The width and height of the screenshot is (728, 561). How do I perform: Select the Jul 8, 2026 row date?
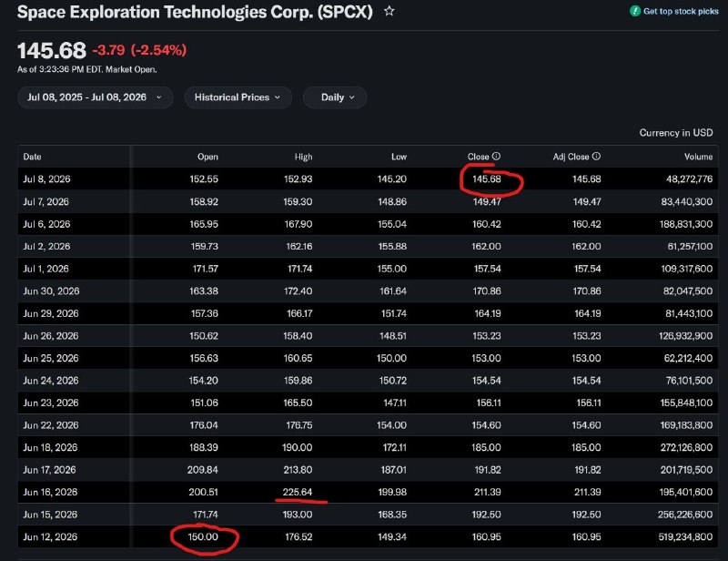pos(47,178)
